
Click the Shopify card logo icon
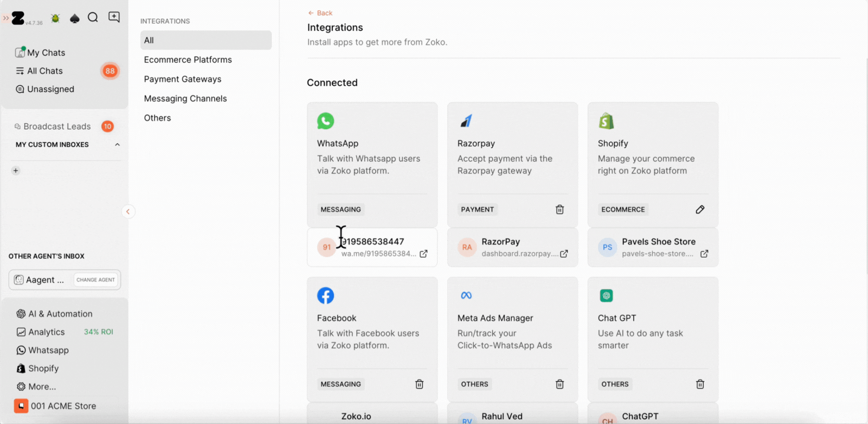(x=606, y=121)
